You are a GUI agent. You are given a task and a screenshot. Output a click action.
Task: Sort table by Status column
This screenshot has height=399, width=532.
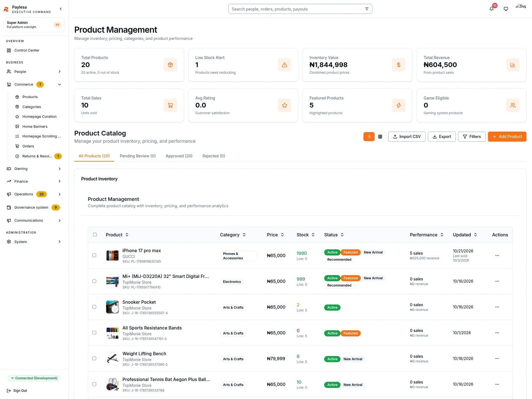[x=334, y=235]
